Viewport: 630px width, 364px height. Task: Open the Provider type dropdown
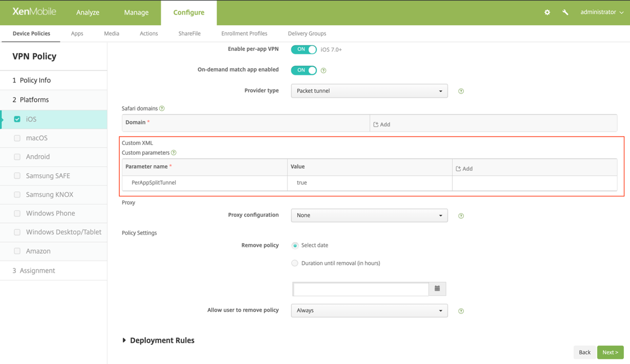[369, 91]
